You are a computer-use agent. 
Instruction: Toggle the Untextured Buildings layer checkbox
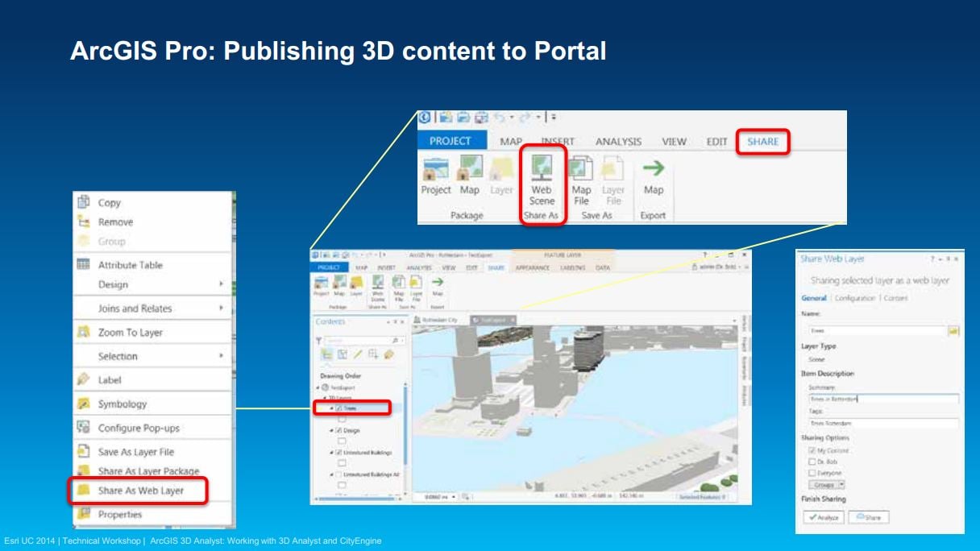point(338,453)
